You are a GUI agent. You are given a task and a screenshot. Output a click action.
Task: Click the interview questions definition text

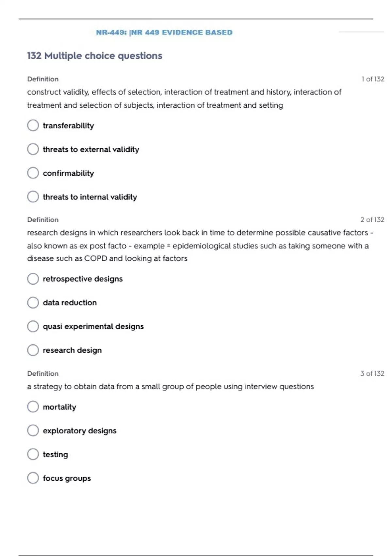coord(170,387)
